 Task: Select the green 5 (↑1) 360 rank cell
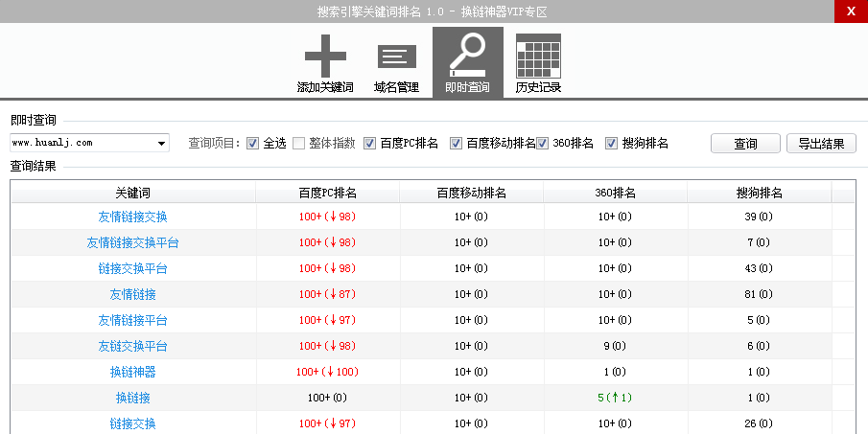[x=615, y=398]
